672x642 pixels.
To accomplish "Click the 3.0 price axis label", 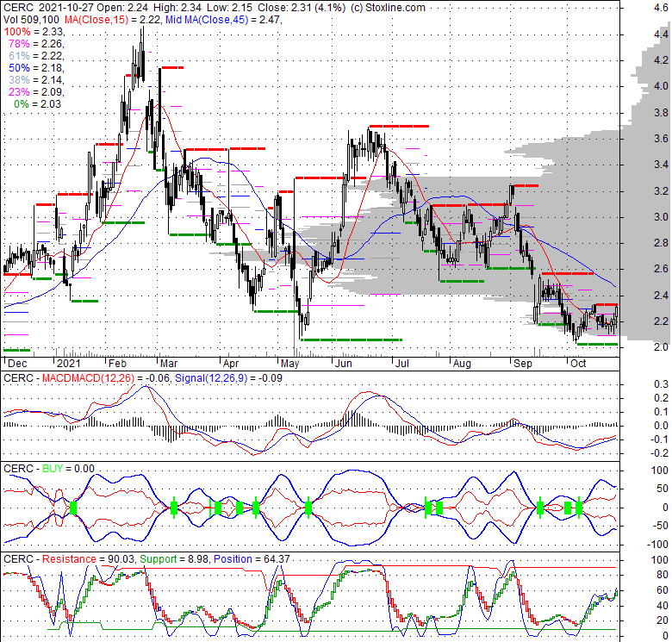I will (662, 217).
